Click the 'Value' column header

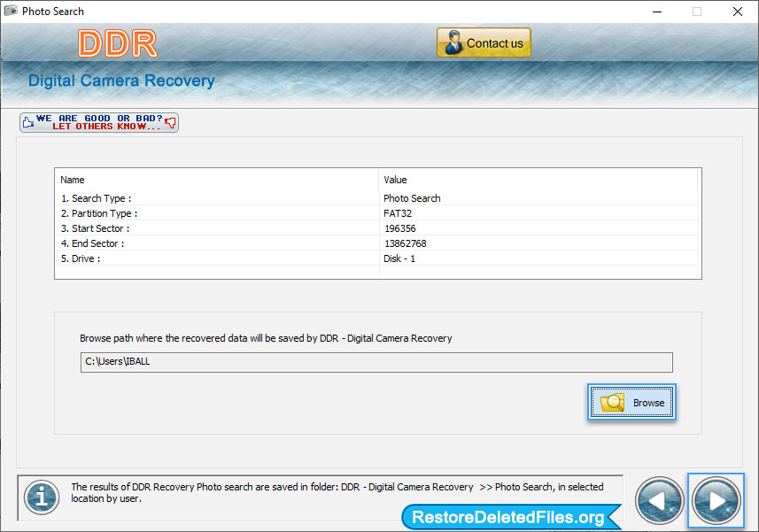(538, 180)
